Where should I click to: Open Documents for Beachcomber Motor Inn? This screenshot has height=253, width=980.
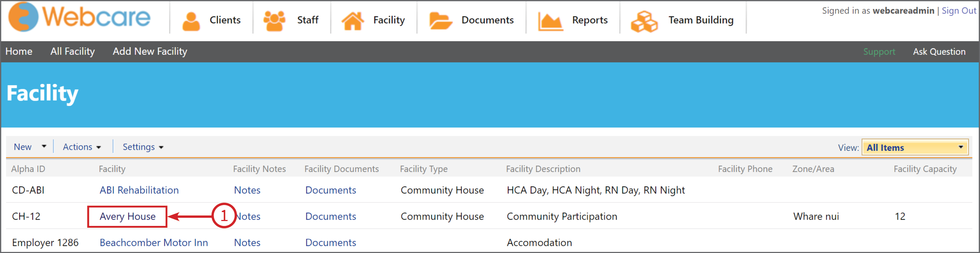tap(330, 242)
